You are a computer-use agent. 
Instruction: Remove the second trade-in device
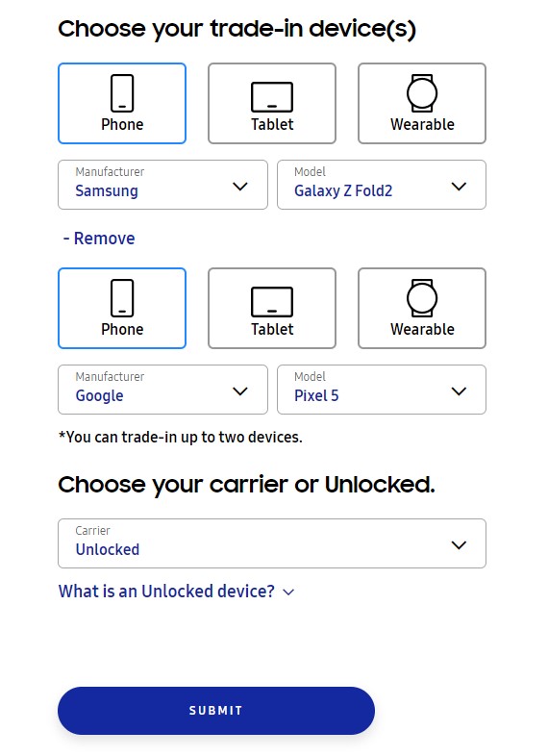pyautogui.click(x=99, y=239)
